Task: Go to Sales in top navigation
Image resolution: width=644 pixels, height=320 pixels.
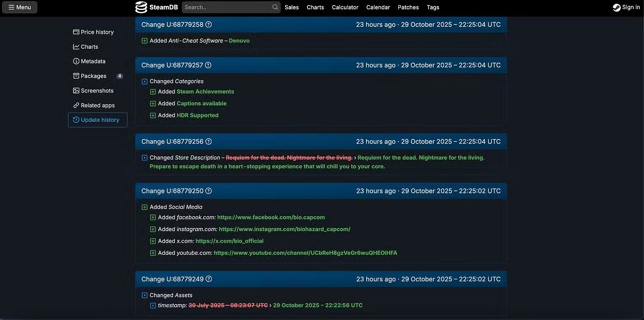Action: click(x=292, y=7)
